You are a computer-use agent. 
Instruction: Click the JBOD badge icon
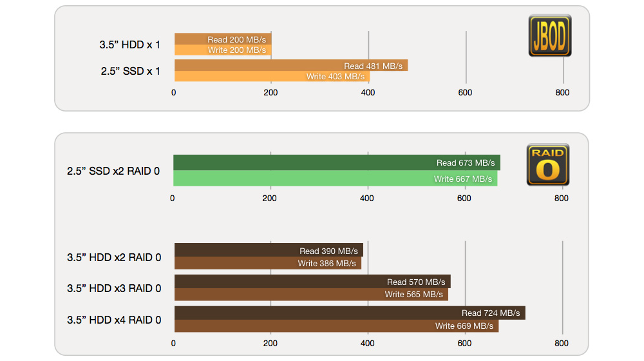click(x=549, y=36)
